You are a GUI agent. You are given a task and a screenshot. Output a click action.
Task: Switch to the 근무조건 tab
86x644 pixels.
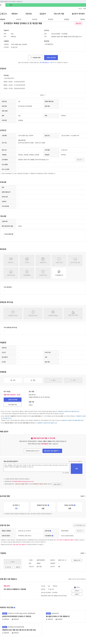19,19
